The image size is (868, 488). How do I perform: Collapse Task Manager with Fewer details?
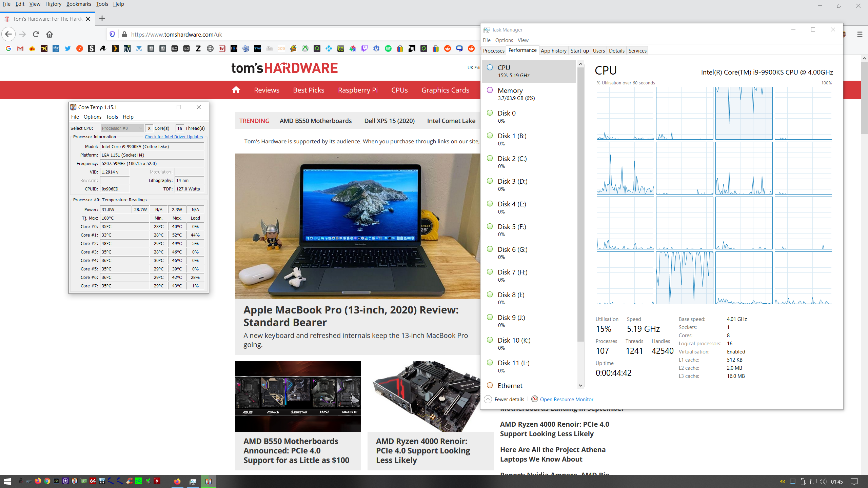click(504, 399)
